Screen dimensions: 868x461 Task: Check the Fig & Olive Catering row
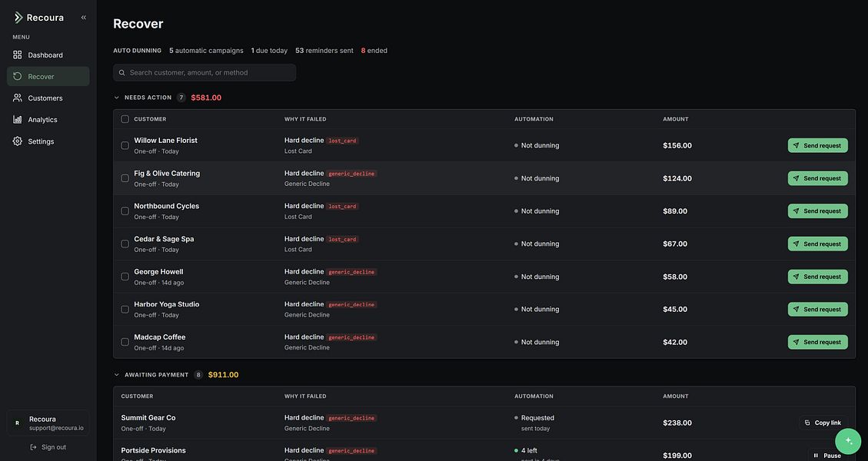125,178
